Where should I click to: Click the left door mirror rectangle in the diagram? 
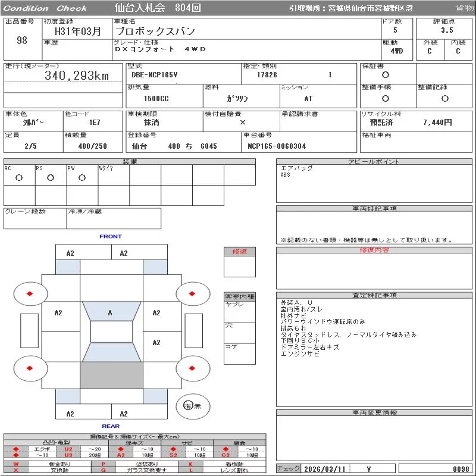(x=29, y=330)
